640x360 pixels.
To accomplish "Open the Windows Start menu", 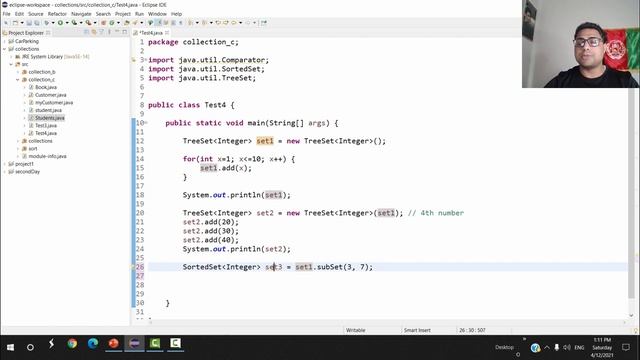I will (10, 347).
